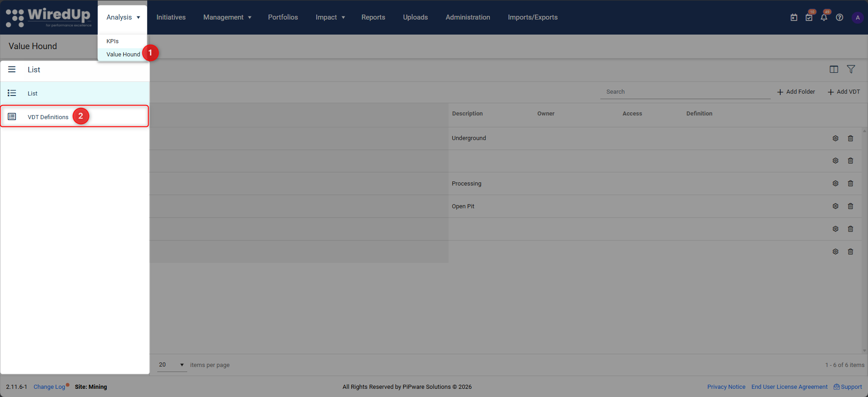Open settings gear for Processing row
This screenshot has height=397, width=868.
[835, 183]
